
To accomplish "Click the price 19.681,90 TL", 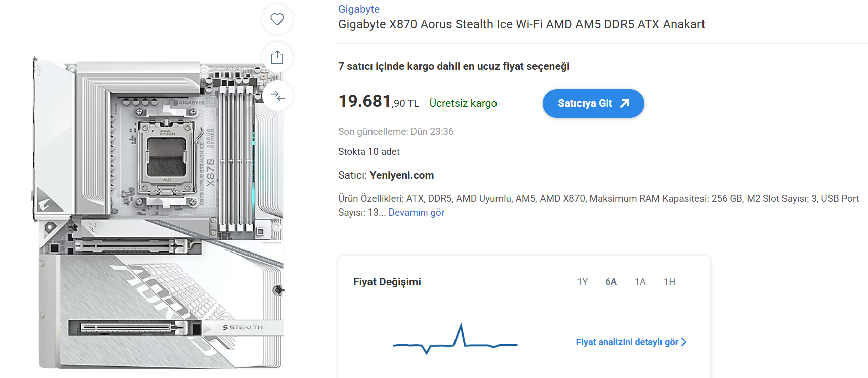I will click(x=379, y=102).
